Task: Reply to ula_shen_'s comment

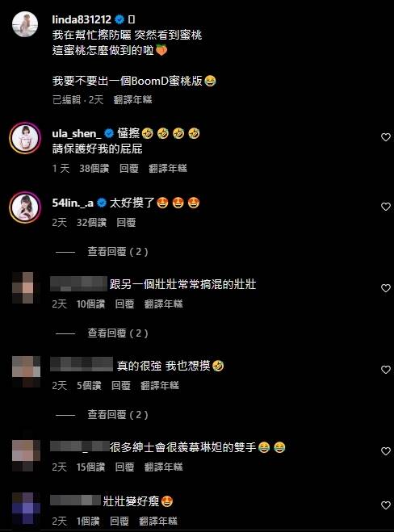Action: click(x=129, y=168)
